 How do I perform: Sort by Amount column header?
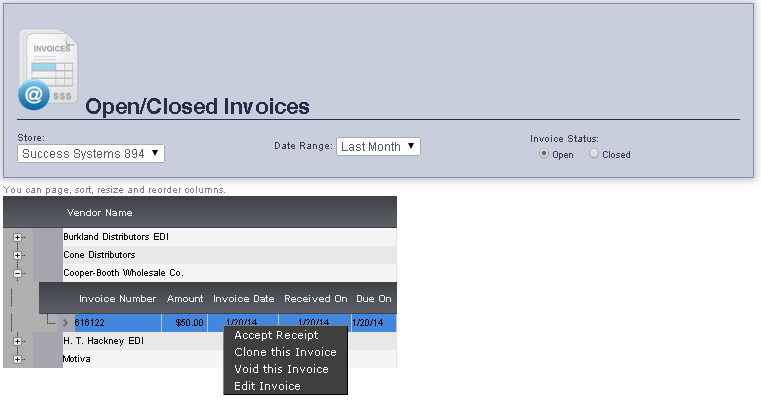[x=185, y=298]
